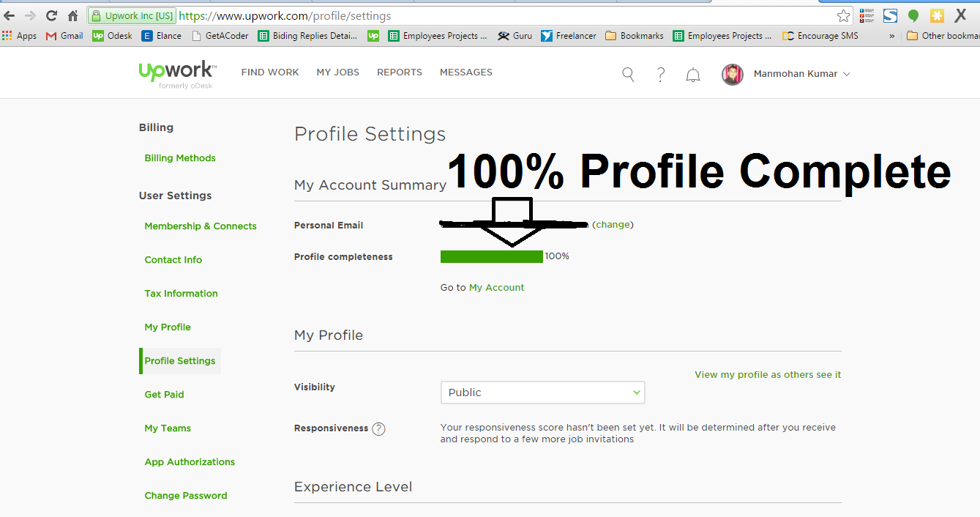Open MY JOBS menu
Image resolution: width=980 pixels, height=517 pixels.
[338, 72]
